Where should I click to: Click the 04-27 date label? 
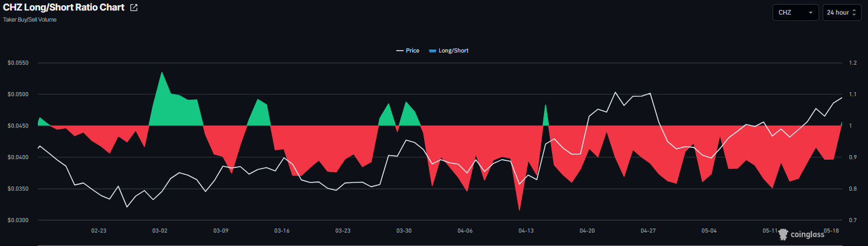(x=649, y=231)
